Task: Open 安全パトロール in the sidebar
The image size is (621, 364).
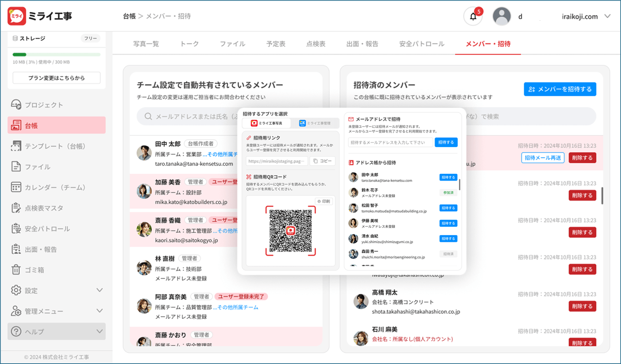Action: click(56, 229)
